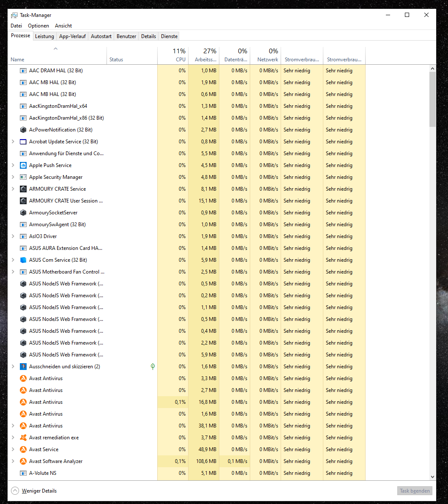448x504 pixels.
Task: Expand the Avast remediation exe entry
Action: pyautogui.click(x=13, y=438)
